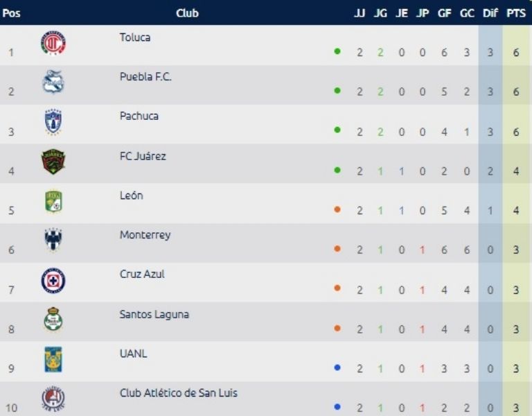This screenshot has height=416, width=532.
Task: Click the Cruz Azul club crest
Action: [53, 280]
